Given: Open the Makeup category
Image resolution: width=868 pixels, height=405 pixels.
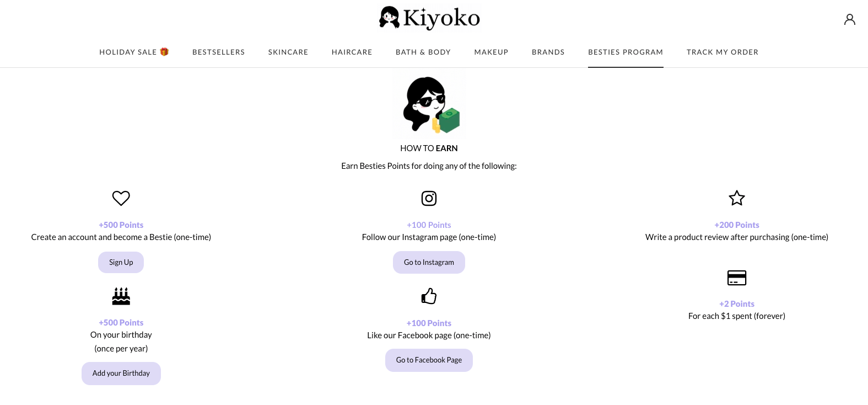Looking at the screenshot, I should click(x=491, y=52).
